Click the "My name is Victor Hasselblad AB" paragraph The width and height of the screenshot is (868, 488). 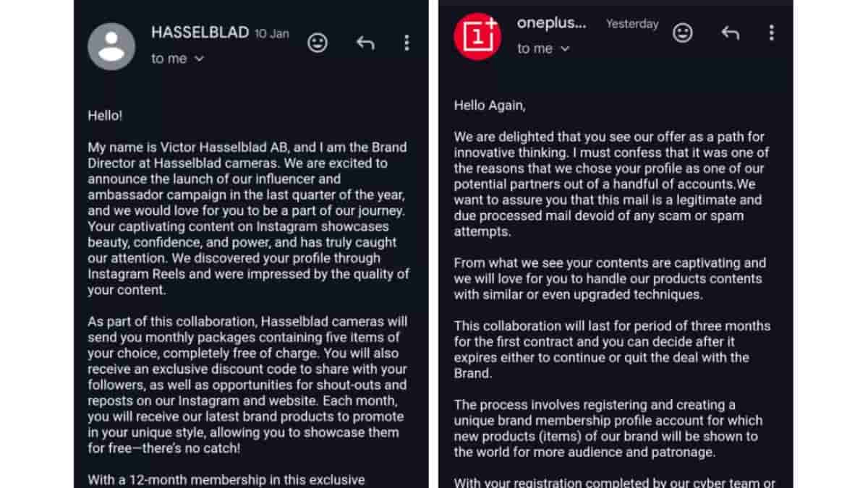(248, 218)
